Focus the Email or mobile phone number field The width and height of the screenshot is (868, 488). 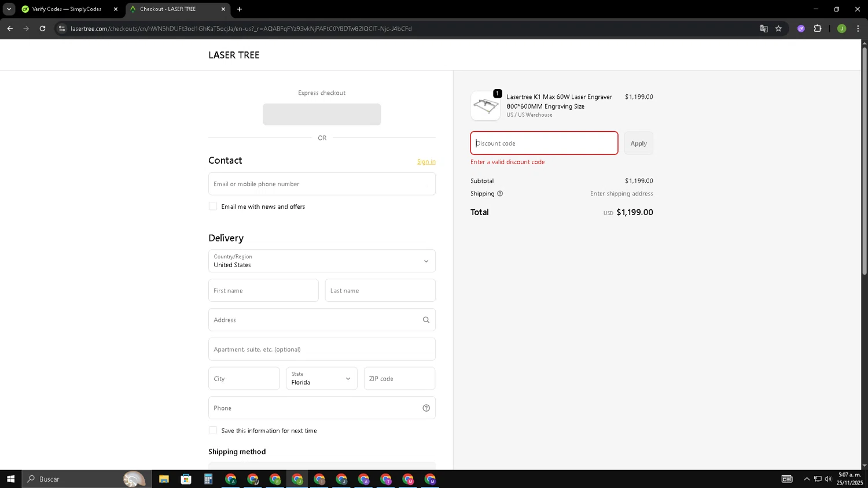[322, 184]
